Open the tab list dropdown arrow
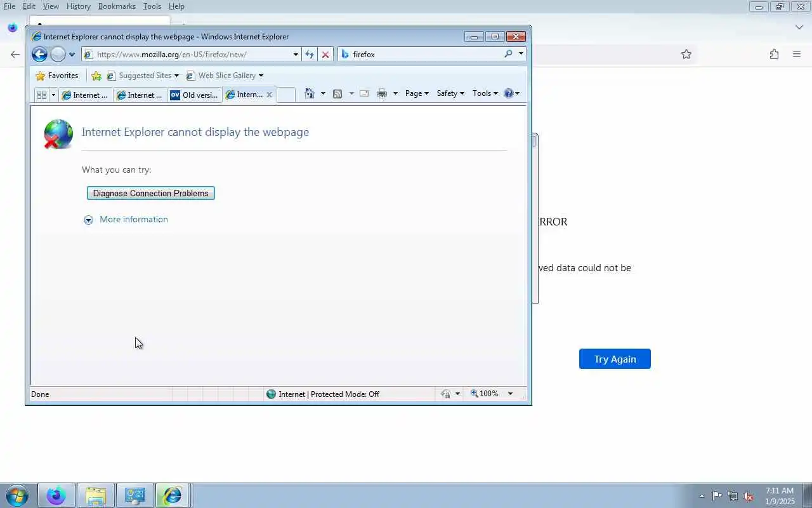This screenshot has width=812, height=508. 53,95
